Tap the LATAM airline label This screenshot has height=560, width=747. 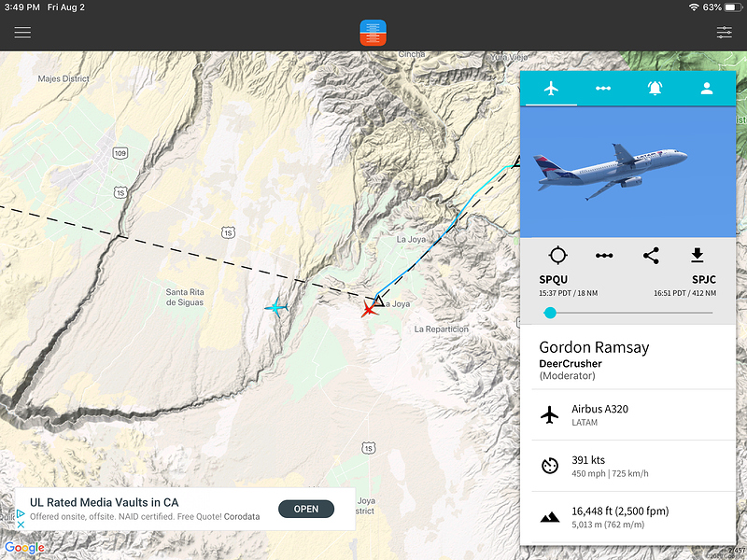(585, 423)
